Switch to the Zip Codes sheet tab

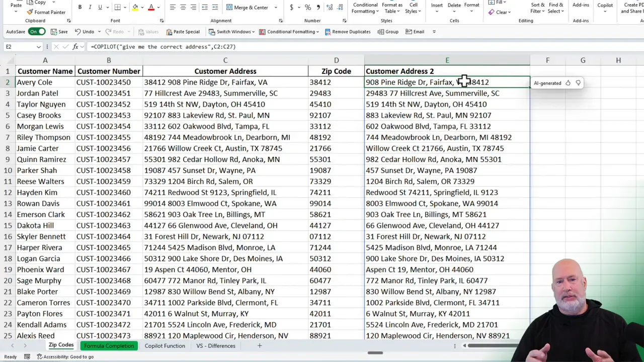61,345
